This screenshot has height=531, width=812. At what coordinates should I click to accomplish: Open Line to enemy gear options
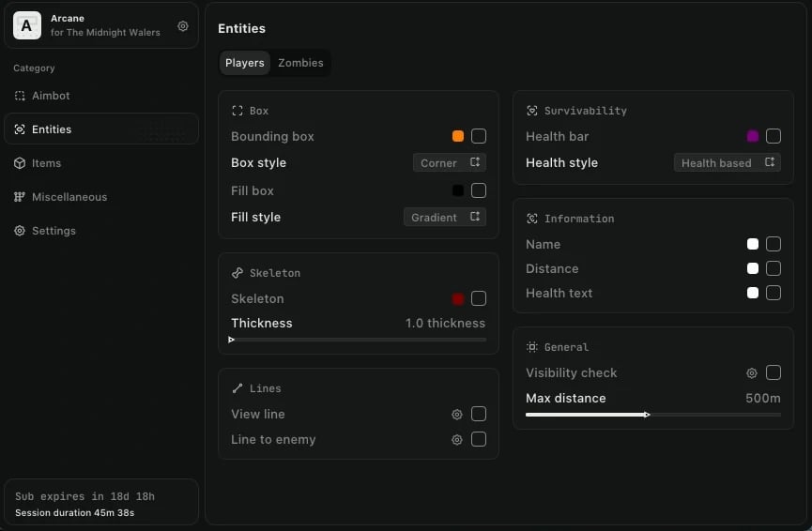tap(457, 440)
